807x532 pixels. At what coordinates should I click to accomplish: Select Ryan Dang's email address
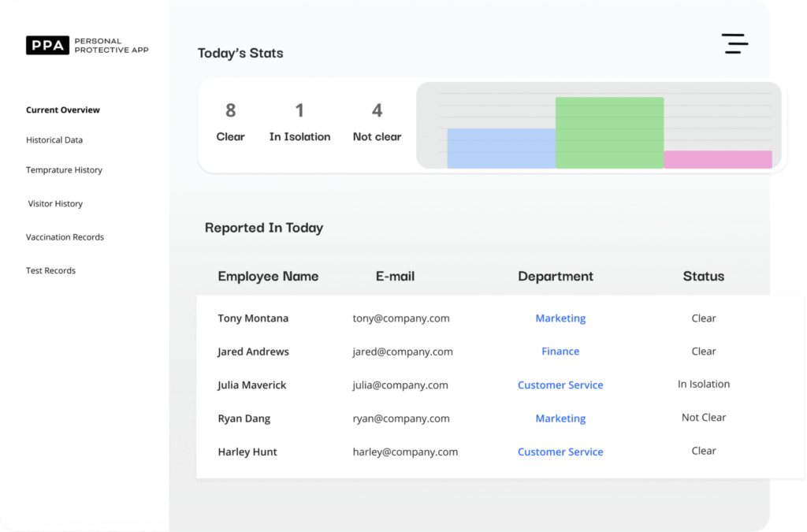click(x=401, y=419)
